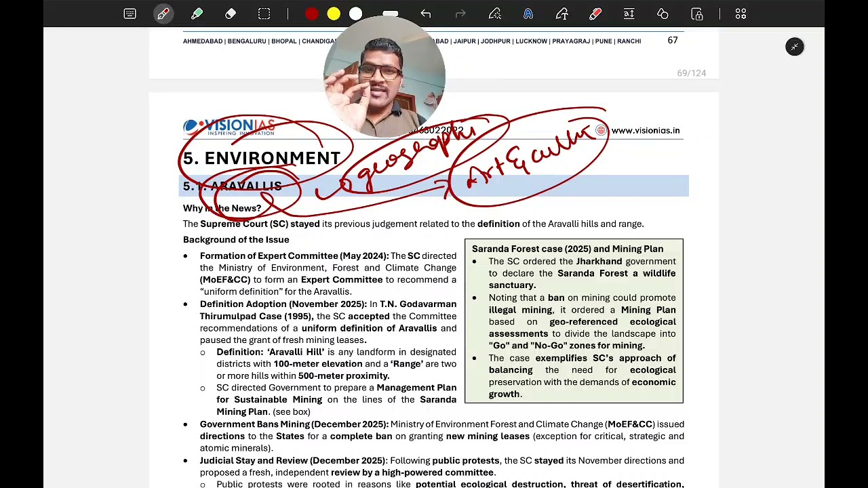Select the eraser tool

[x=231, y=14]
